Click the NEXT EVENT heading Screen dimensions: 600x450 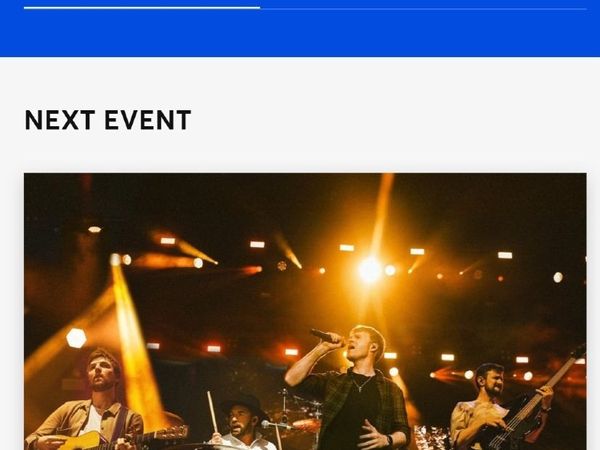point(108,120)
